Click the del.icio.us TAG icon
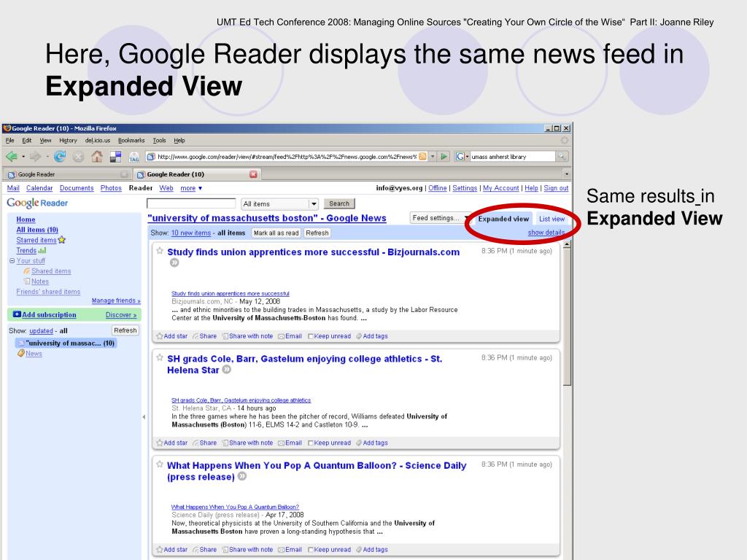Viewport: 747px width, 560px height. coord(134,157)
